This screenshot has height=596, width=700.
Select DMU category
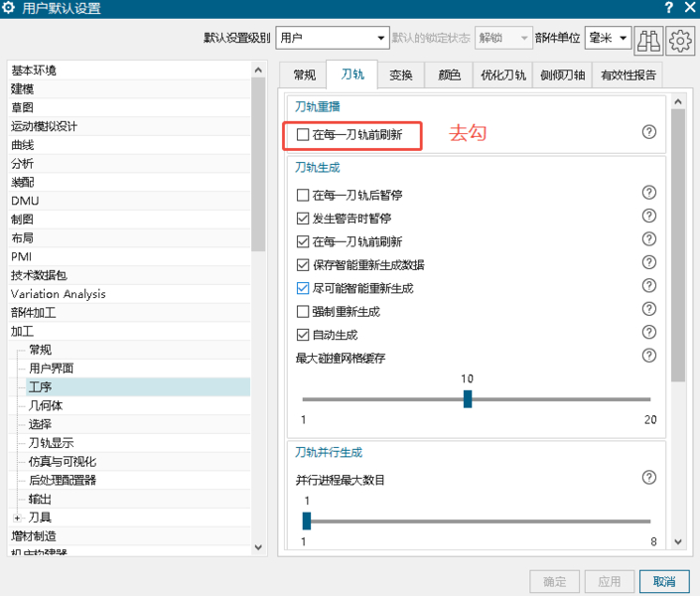coord(129,201)
